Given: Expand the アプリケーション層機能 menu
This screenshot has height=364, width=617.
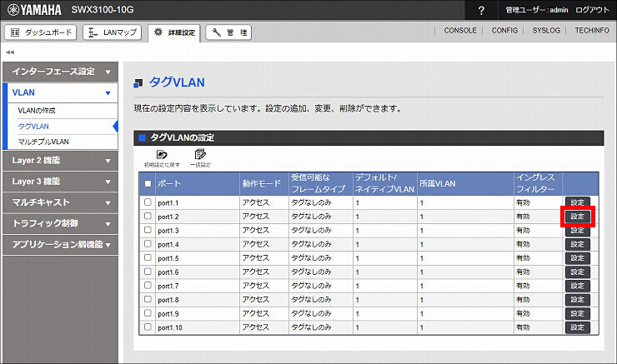Looking at the screenshot, I should point(60,245).
